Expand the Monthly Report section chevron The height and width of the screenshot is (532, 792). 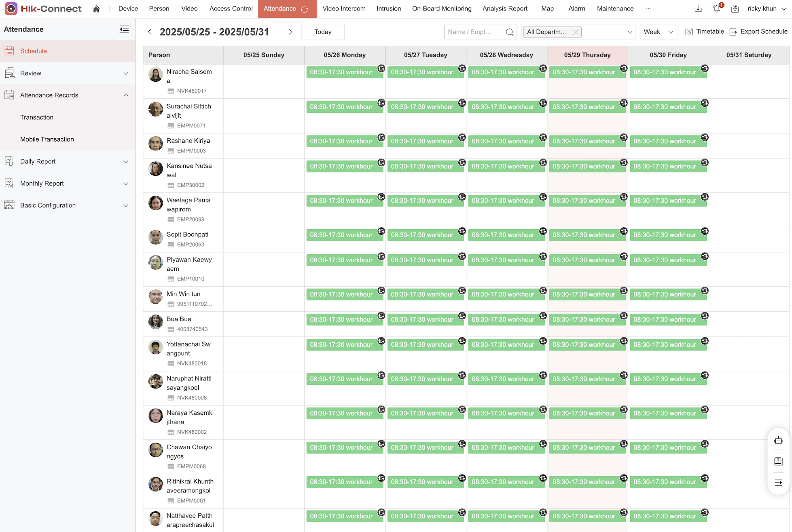(x=126, y=184)
